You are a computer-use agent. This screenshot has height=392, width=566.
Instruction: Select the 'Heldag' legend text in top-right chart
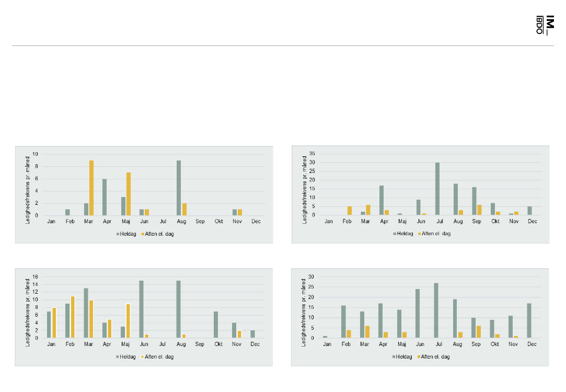[405, 234]
